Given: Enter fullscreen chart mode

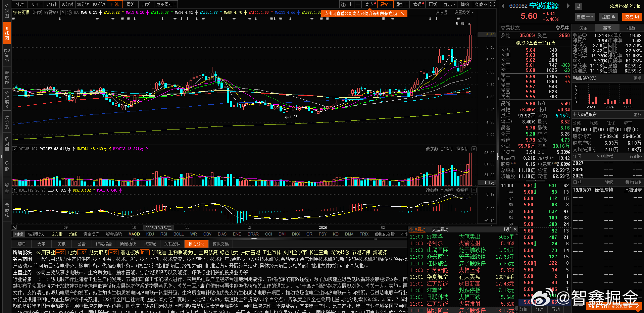Looking at the screenshot, I should [492, 4].
